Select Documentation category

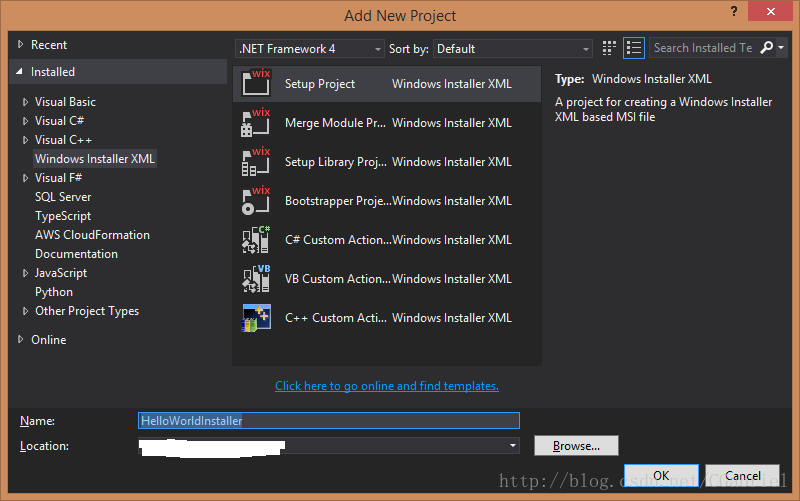point(76,254)
